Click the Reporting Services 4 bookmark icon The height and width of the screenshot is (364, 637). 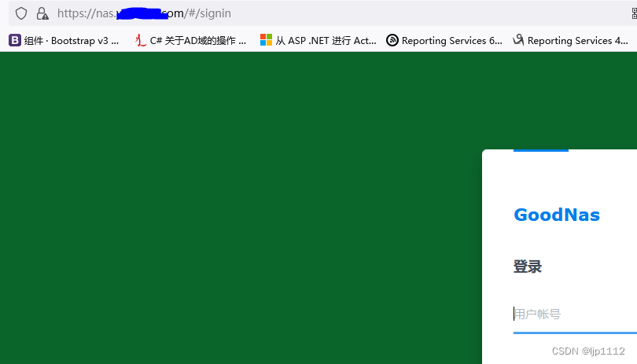point(518,40)
